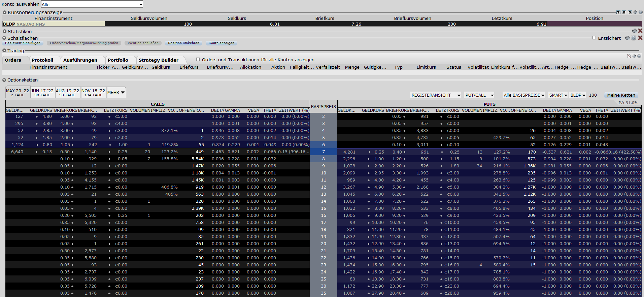This screenshot has width=644, height=297.
Task: Click the S icon in Kursnotierungsanzeige header
Action: point(630,12)
